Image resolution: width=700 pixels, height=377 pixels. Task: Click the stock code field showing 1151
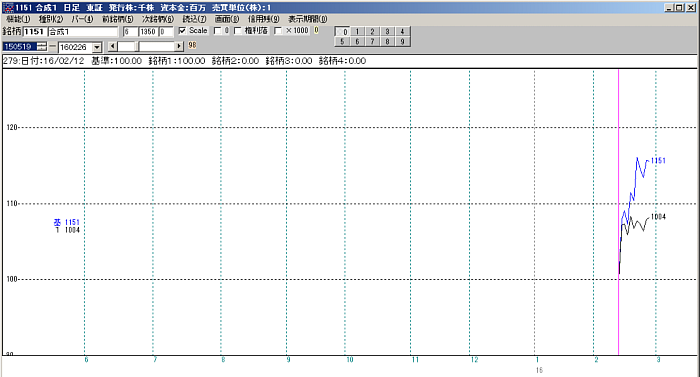pyautogui.click(x=34, y=32)
